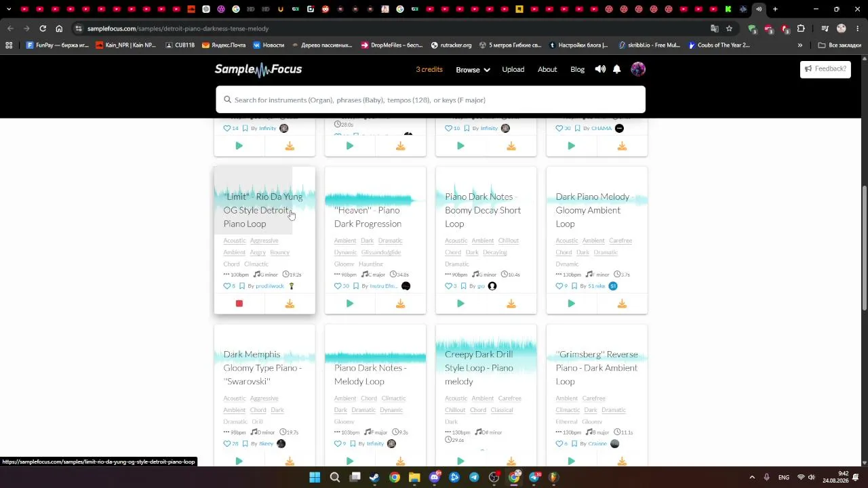The image size is (868, 488).
Task: Reload the page in browser
Action: [x=43, y=28]
